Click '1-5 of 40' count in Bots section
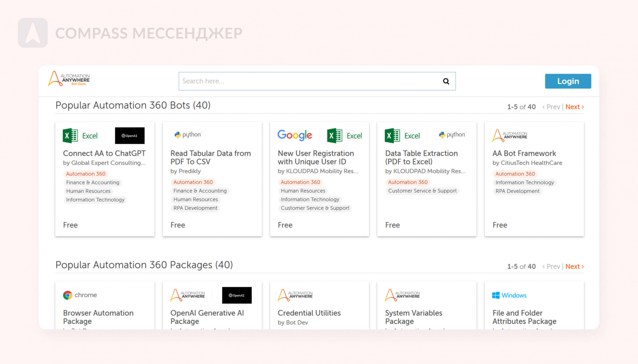This screenshot has height=364, width=638. tap(521, 107)
